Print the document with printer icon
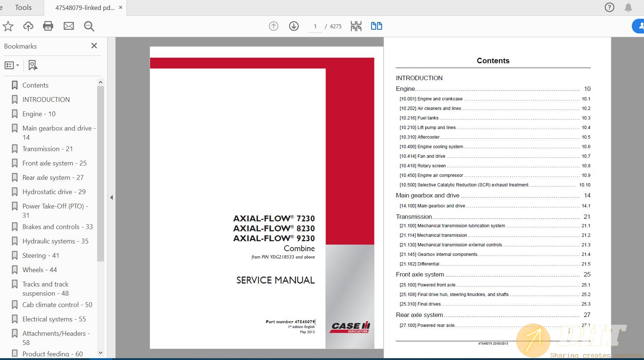 pos(48,26)
